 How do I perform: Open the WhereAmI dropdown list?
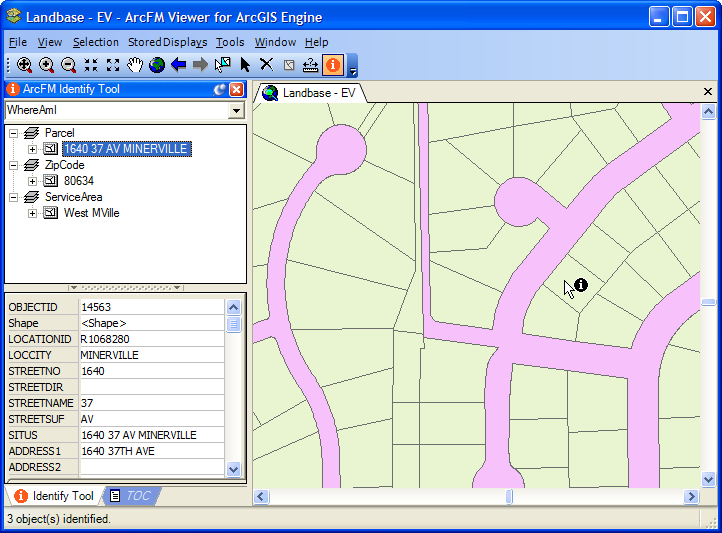pos(236,110)
